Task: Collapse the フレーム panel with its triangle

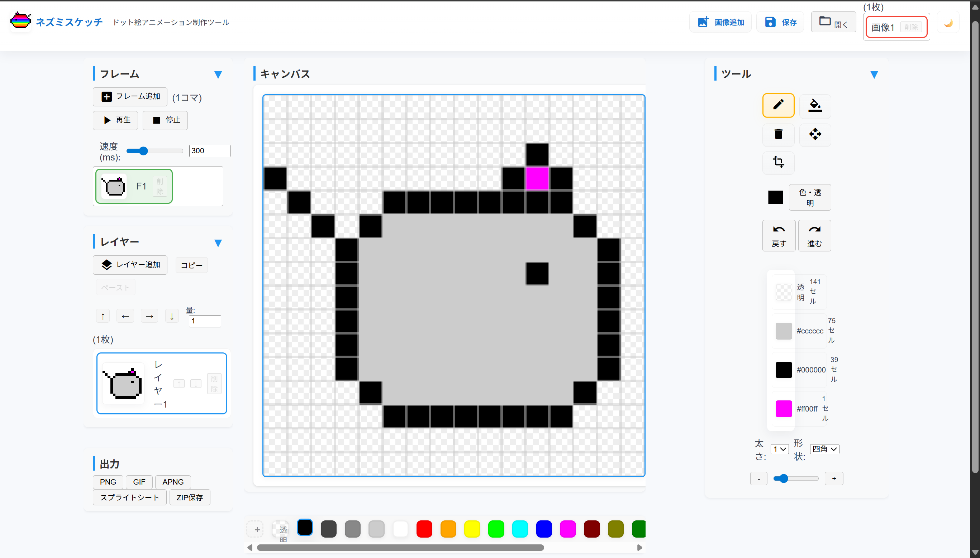Action: (x=218, y=75)
